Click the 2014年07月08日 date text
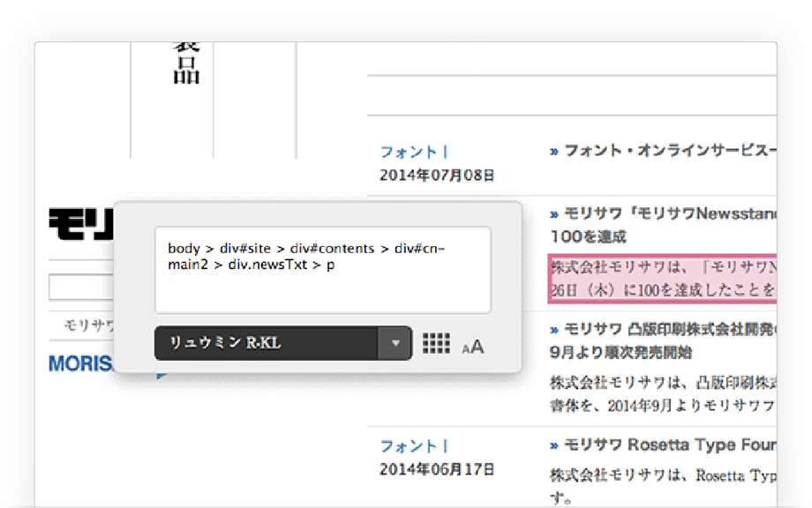Screen dimensions: 812x508 tap(437, 175)
